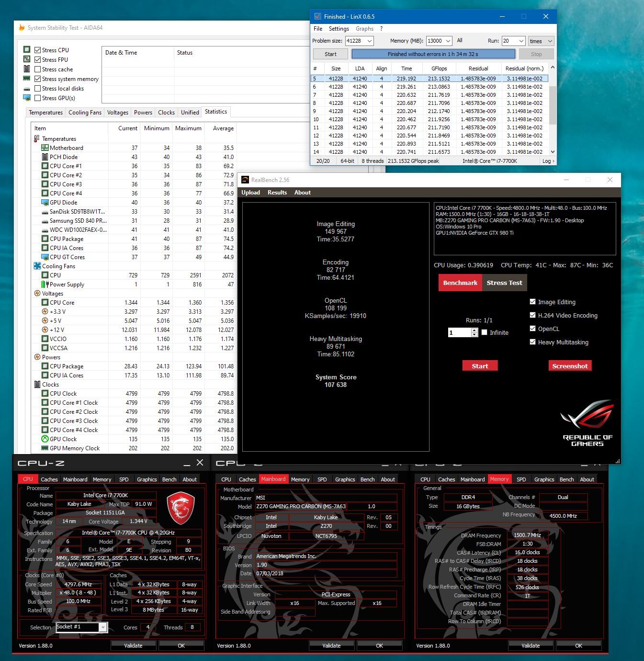Click the Temperatures thermometer icon in AIDA64

pos(37,139)
